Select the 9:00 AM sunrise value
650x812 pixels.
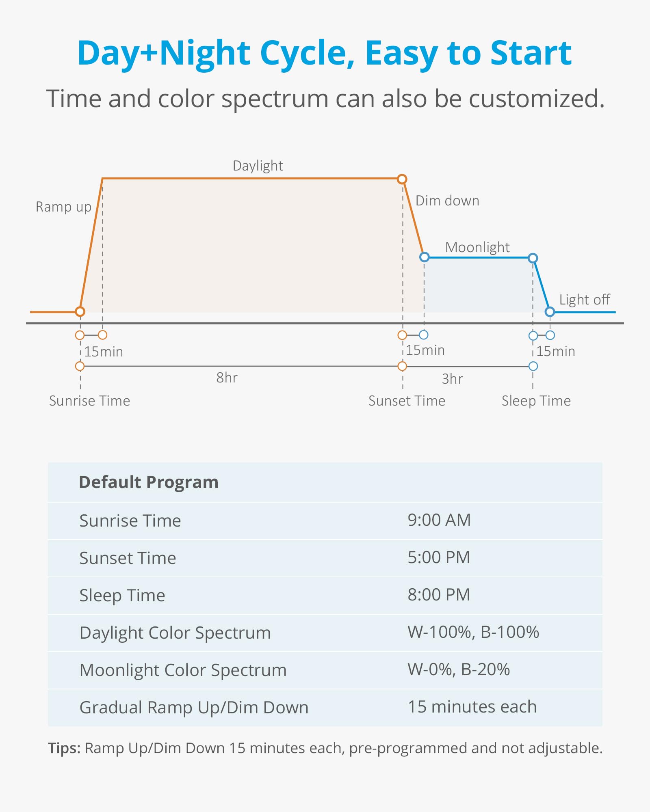(439, 520)
